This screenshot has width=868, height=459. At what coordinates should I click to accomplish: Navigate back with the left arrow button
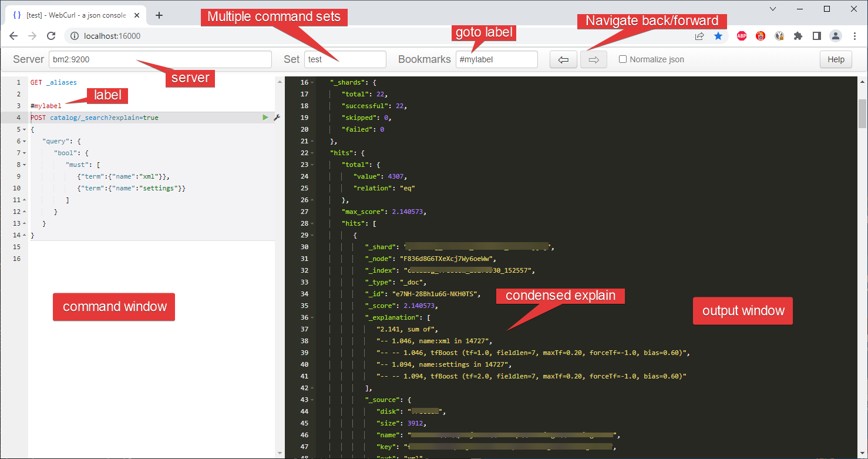pyautogui.click(x=564, y=59)
